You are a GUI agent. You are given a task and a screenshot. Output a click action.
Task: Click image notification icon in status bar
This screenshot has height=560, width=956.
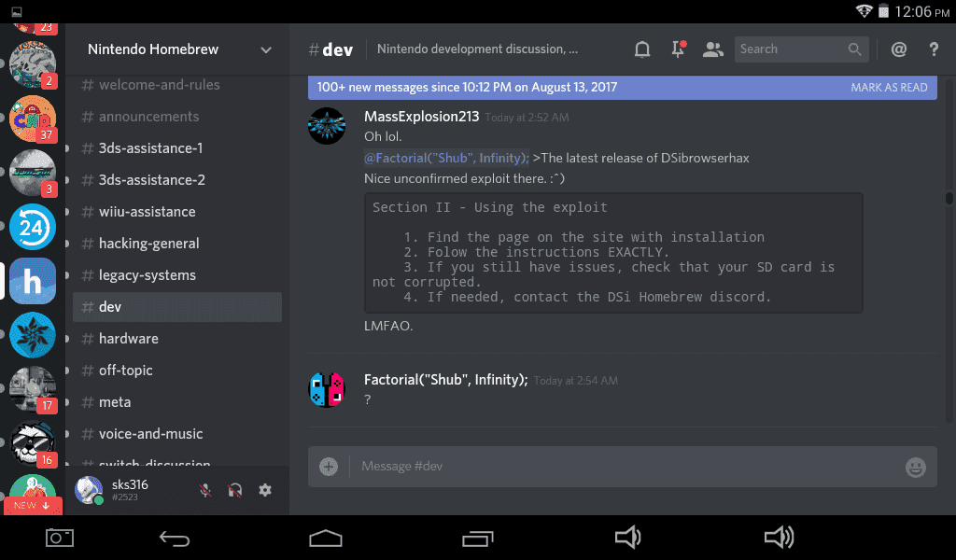[x=17, y=12]
